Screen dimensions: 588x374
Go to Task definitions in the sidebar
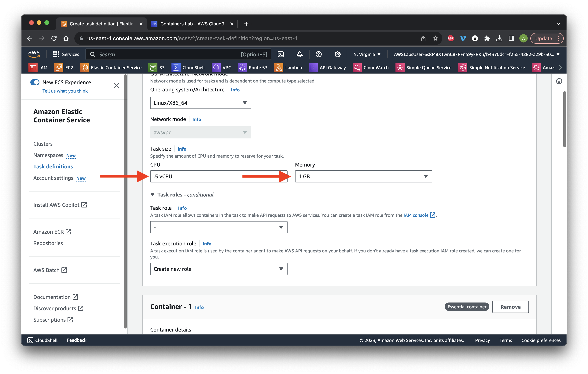53,167
